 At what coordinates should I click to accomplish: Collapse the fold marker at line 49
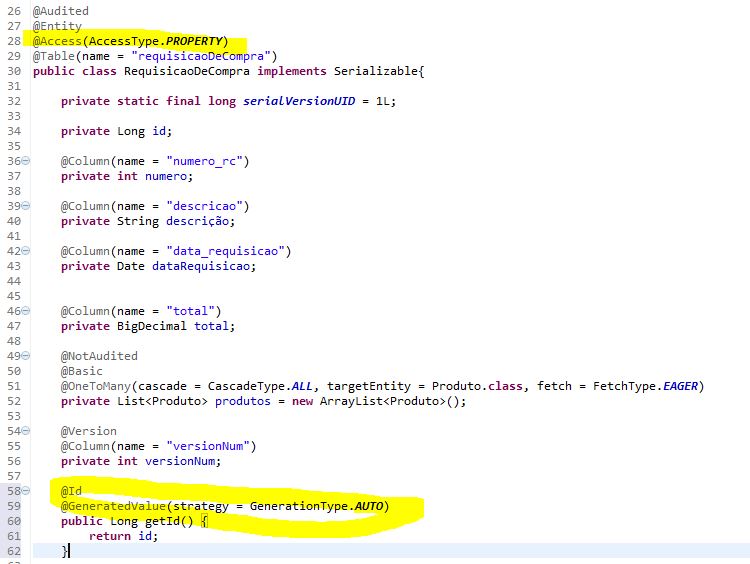[x=26, y=355]
